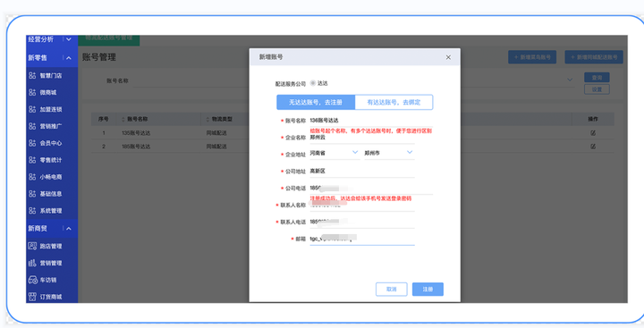Click 同城配送 in the 135账号达达 row

[x=216, y=133]
